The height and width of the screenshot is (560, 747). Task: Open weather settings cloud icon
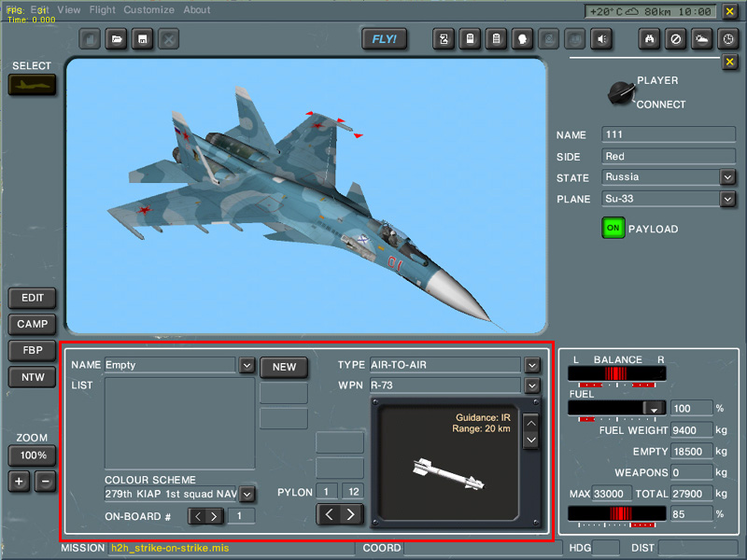click(702, 39)
